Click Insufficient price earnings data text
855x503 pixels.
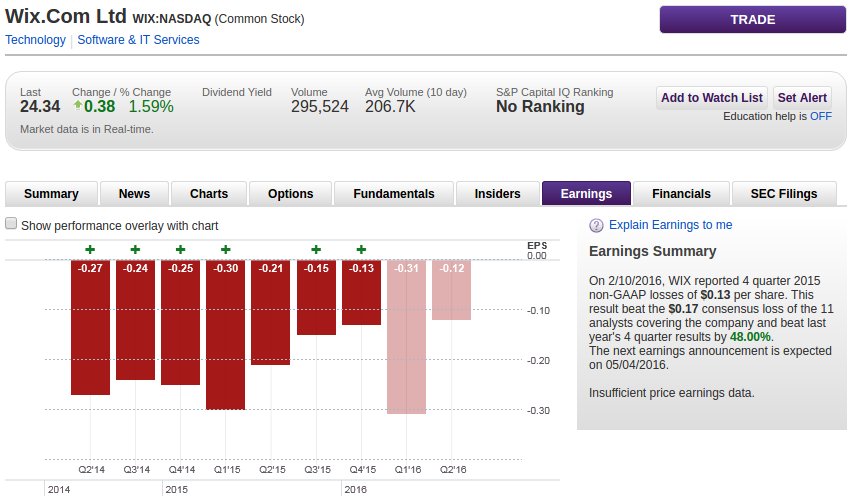click(672, 393)
